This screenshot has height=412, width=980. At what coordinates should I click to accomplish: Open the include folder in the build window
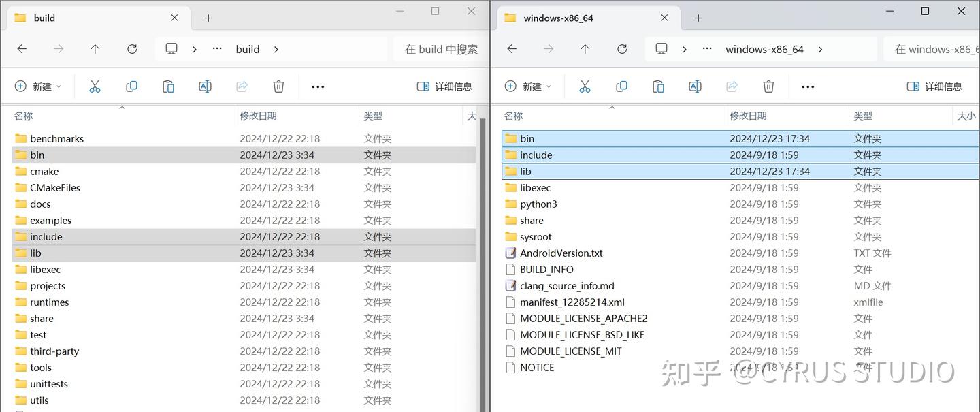click(x=46, y=236)
